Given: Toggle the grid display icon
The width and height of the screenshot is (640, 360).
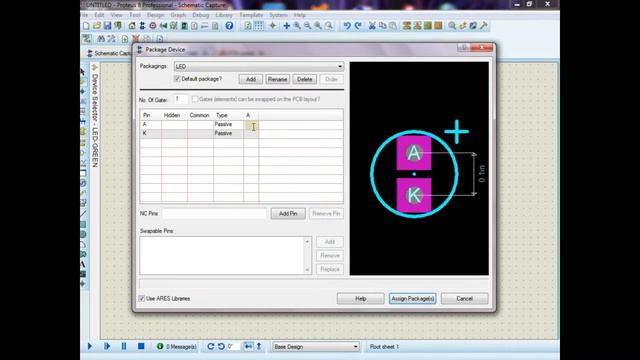Looking at the screenshot, I should tap(259, 26).
